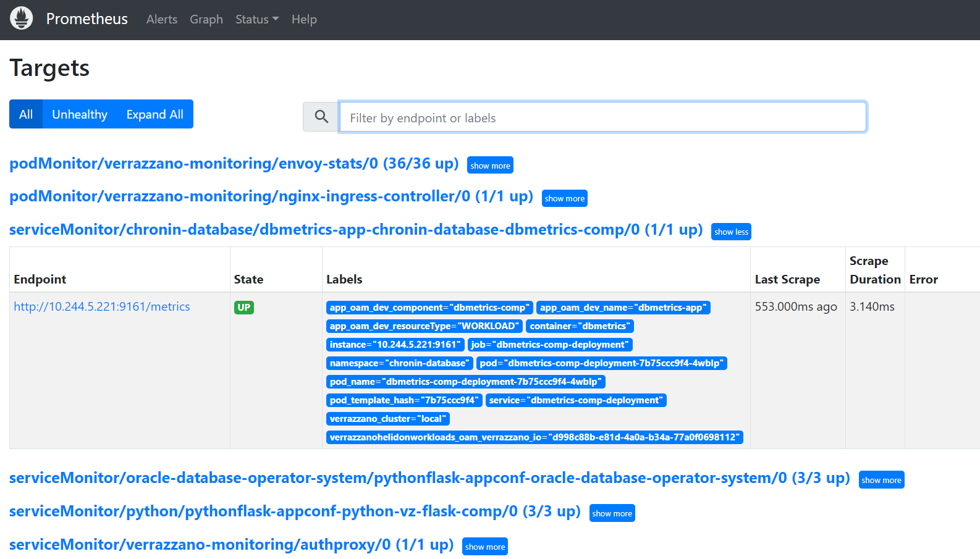Click the Scrape Duration column header
980x559 pixels.
[x=875, y=270]
